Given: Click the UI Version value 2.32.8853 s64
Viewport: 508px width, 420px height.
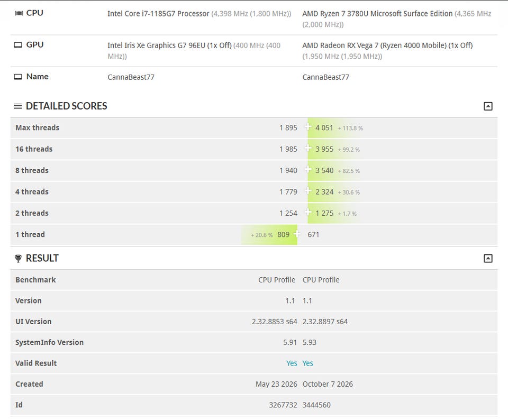Looking at the screenshot, I should (x=275, y=322).
